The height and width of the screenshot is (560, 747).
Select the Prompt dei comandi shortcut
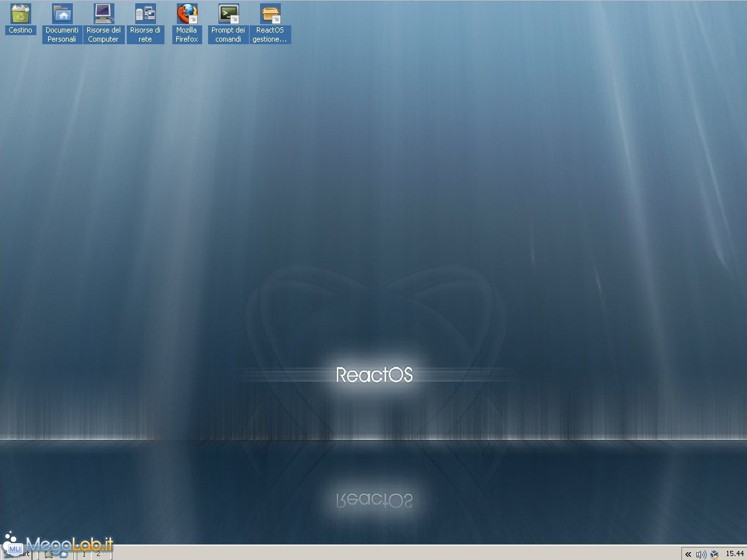click(228, 23)
